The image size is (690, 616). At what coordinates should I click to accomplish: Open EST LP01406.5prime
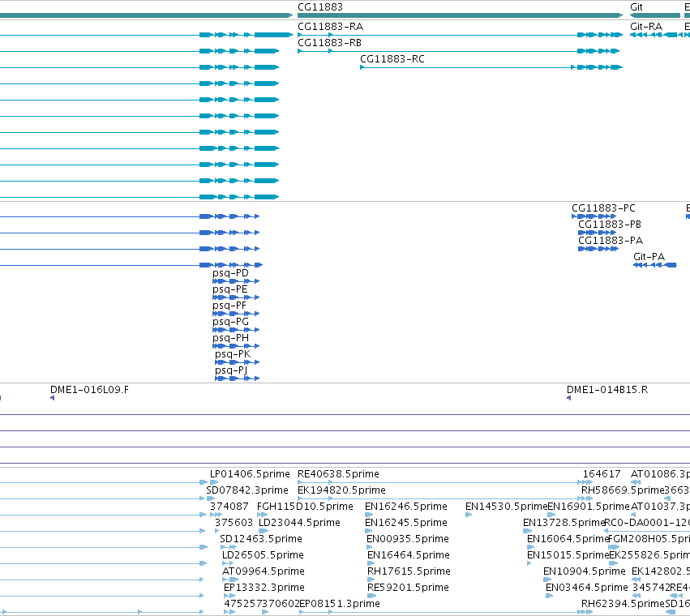pos(250,474)
